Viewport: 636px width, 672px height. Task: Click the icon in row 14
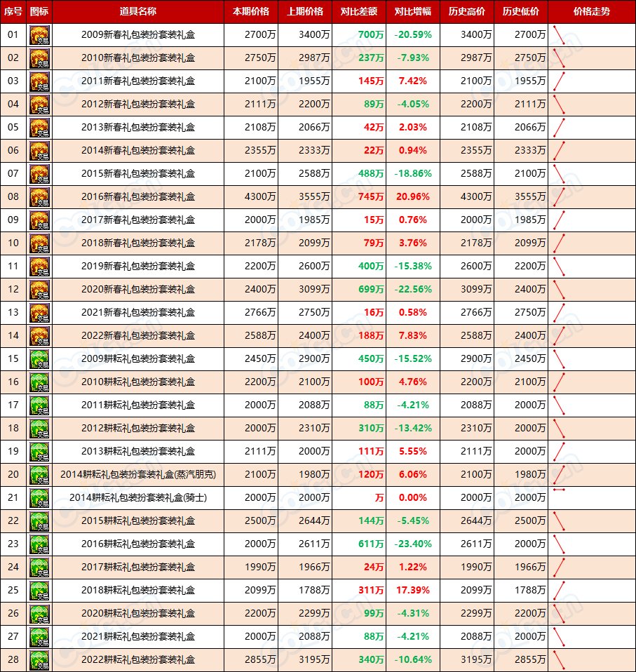point(39,336)
